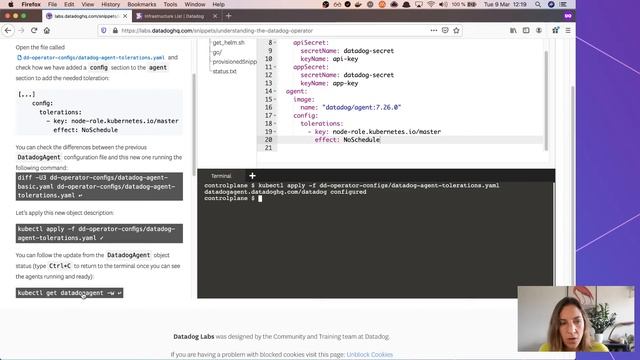
Task: Open status.txt in the file tree
Action: click(x=224, y=71)
